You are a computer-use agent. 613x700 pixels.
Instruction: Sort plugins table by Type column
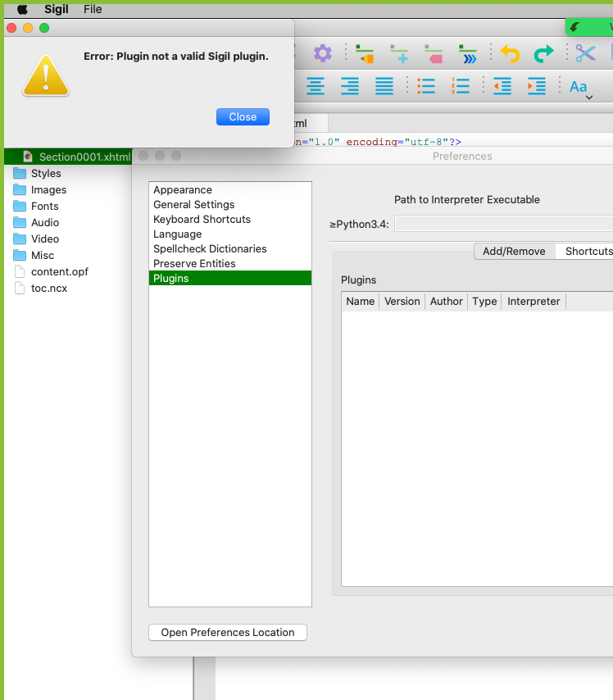click(x=484, y=302)
